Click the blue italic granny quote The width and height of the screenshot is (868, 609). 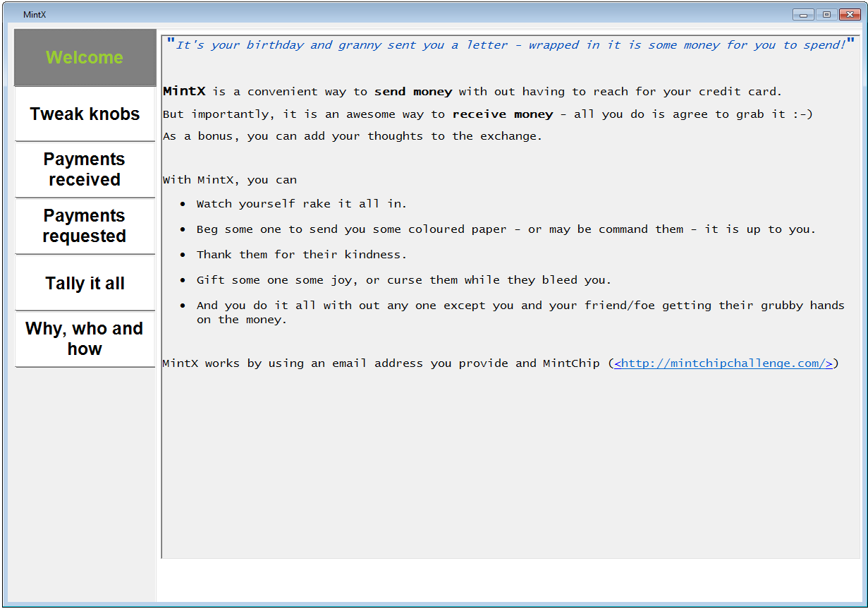click(511, 44)
